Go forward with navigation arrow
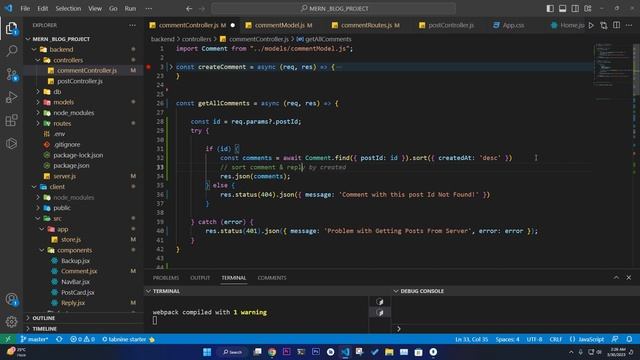The image size is (640, 360). click(x=202, y=9)
